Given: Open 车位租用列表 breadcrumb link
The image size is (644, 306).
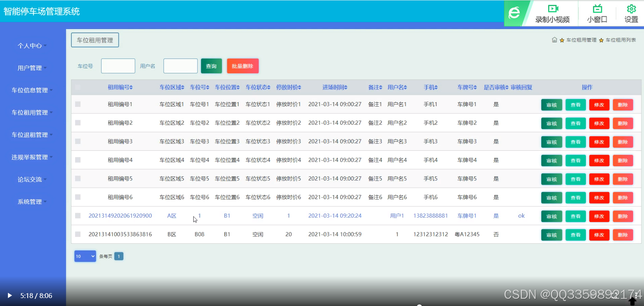Looking at the screenshot, I should (x=621, y=40).
